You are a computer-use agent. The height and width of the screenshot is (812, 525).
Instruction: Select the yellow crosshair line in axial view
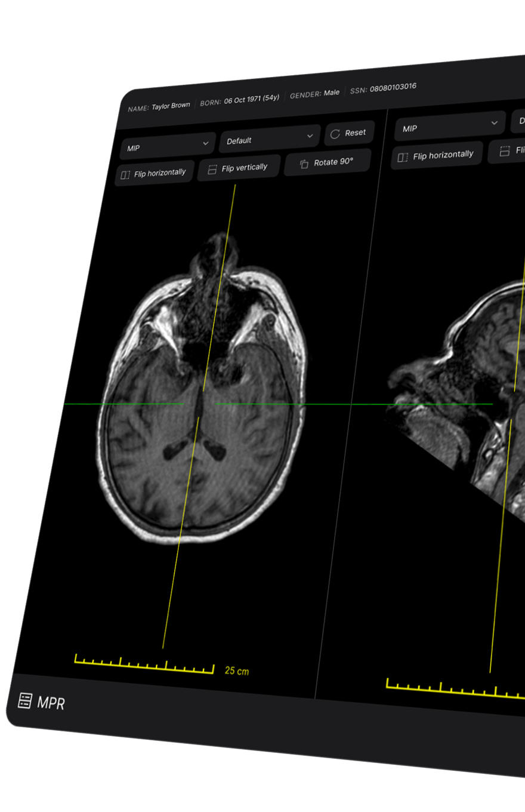pos(173,585)
